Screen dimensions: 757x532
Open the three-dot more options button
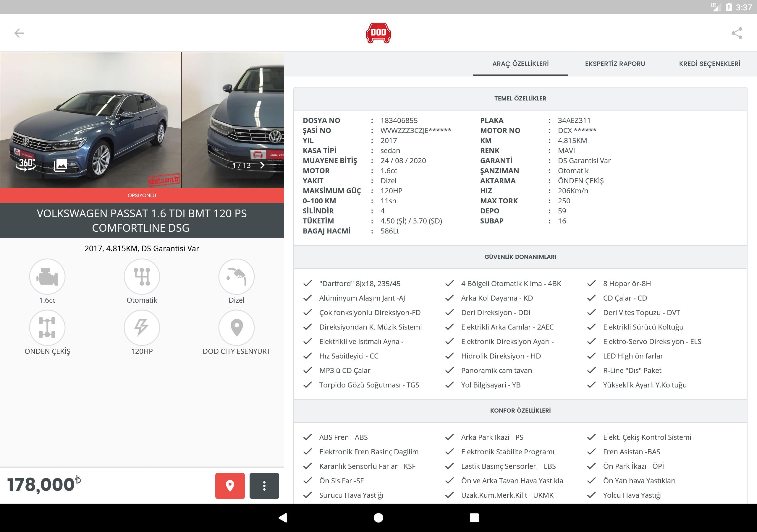coord(264,486)
